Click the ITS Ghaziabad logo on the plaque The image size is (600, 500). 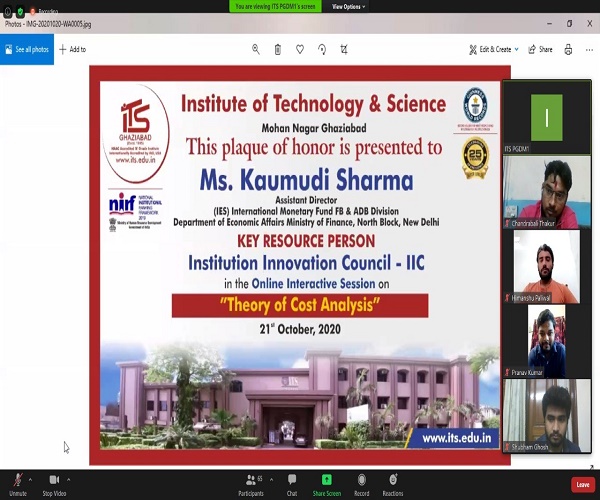136,133
